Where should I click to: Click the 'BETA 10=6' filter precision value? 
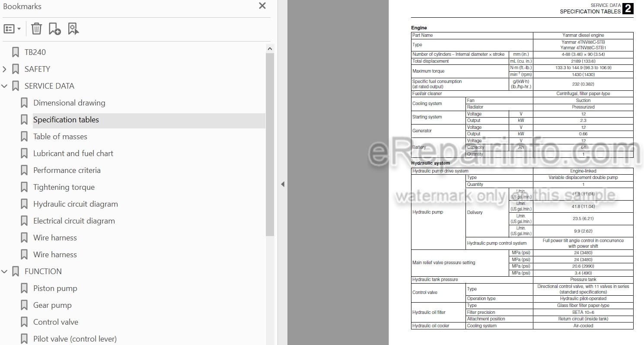coord(583,312)
